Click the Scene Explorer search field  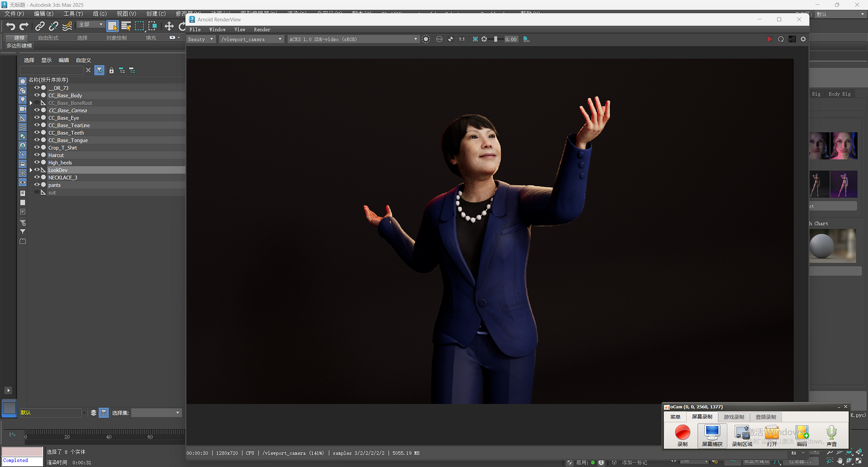point(52,70)
